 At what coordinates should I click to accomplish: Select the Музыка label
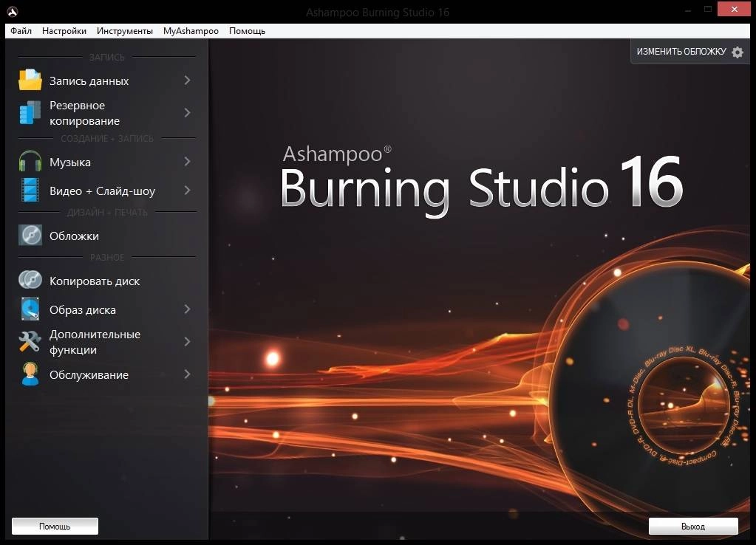(x=70, y=162)
